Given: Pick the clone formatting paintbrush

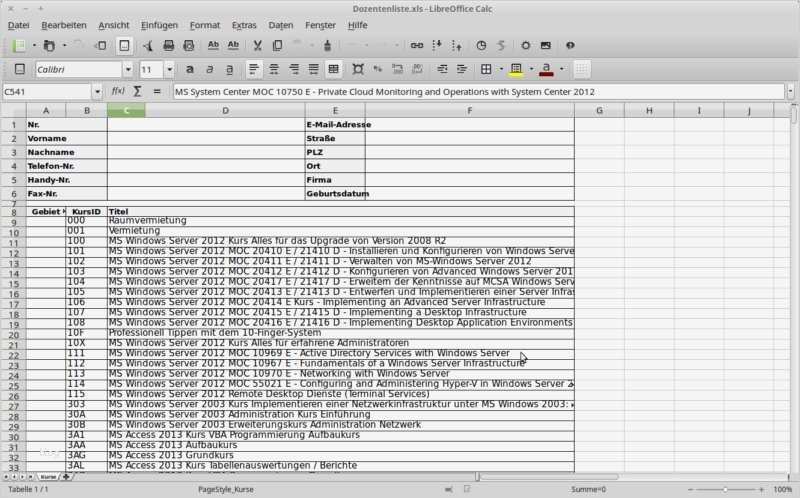Looking at the screenshot, I should coord(328,46).
